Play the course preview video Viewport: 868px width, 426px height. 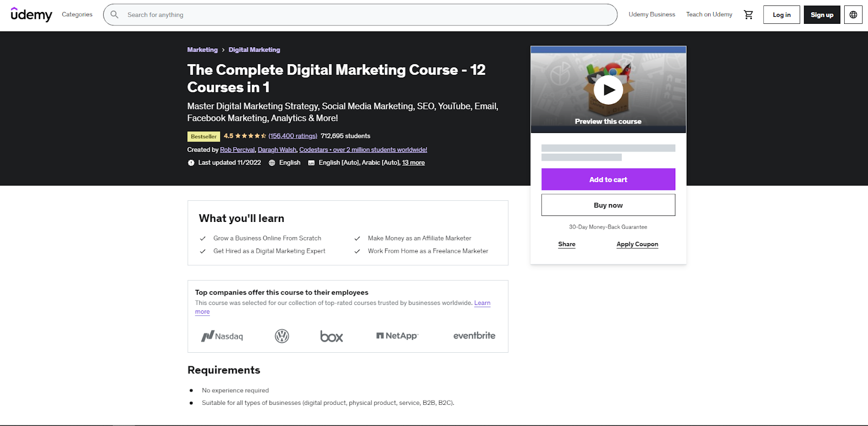608,90
